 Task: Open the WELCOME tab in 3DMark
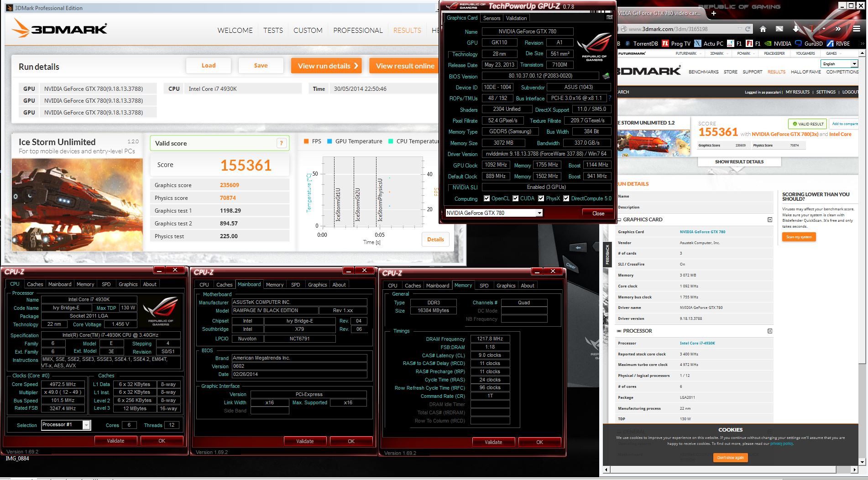pos(235,31)
